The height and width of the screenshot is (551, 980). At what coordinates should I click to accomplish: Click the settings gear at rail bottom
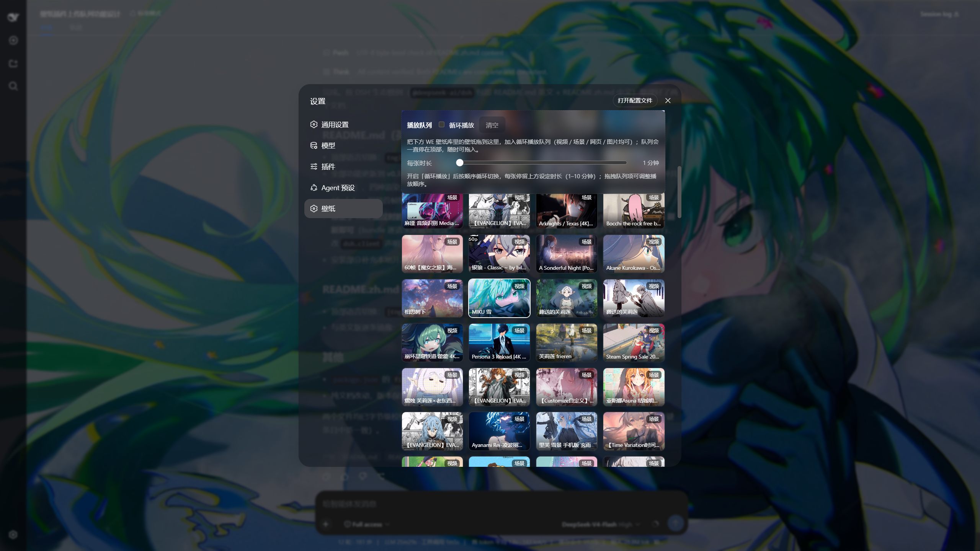click(x=13, y=535)
